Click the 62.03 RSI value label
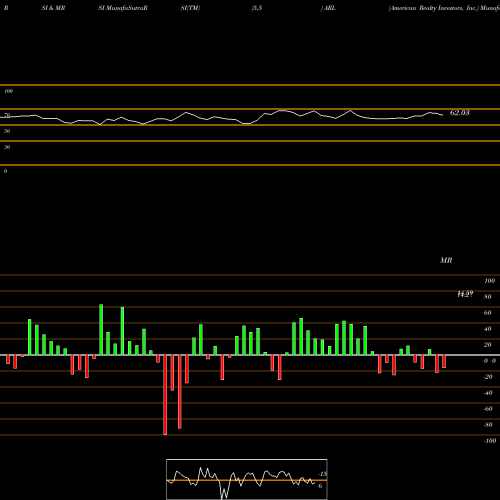This screenshot has height=500, width=500. 460,113
